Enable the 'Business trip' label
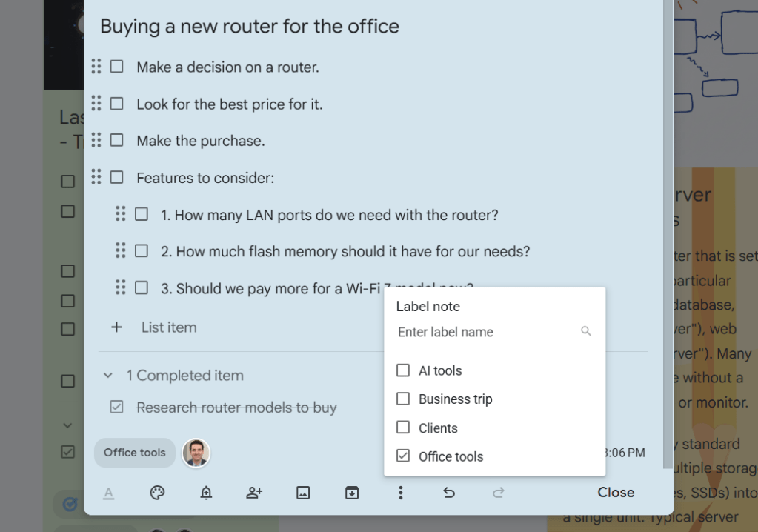 point(402,399)
